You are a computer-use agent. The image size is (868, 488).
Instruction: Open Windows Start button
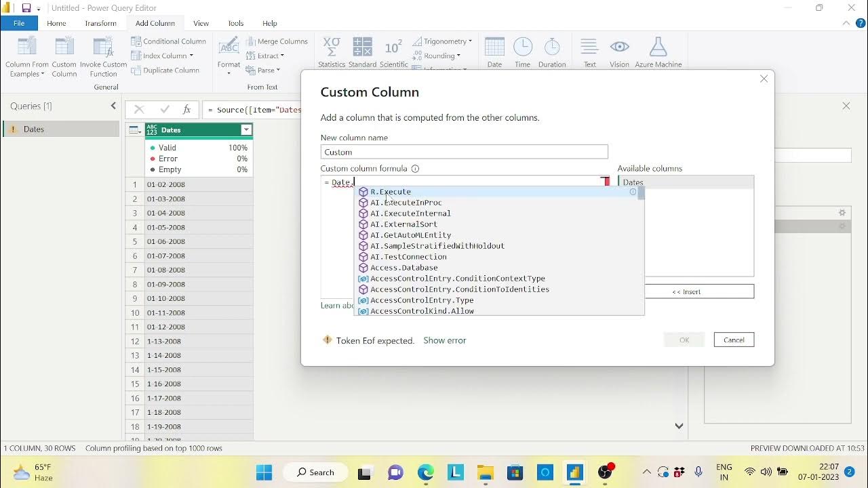tap(264, 472)
